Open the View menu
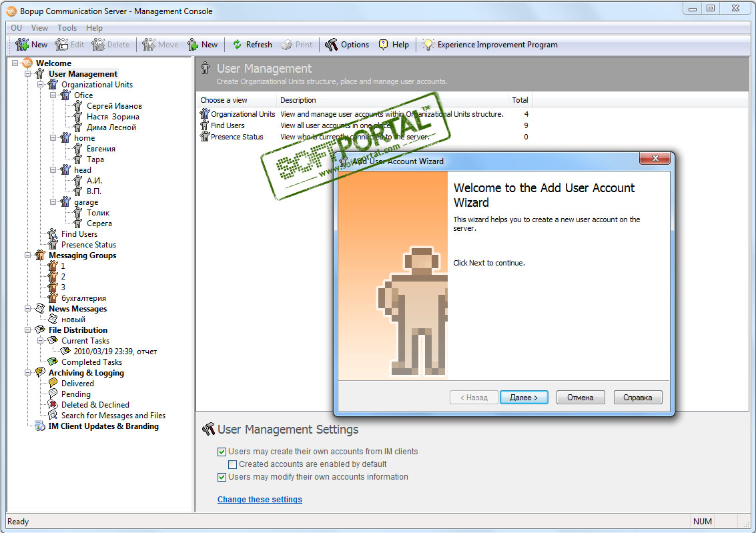 pos(39,28)
